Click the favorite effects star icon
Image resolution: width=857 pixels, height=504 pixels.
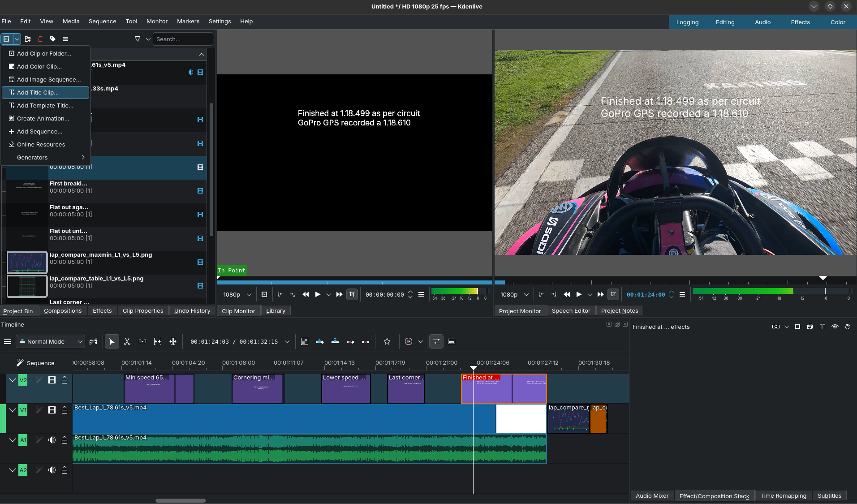coord(387,342)
